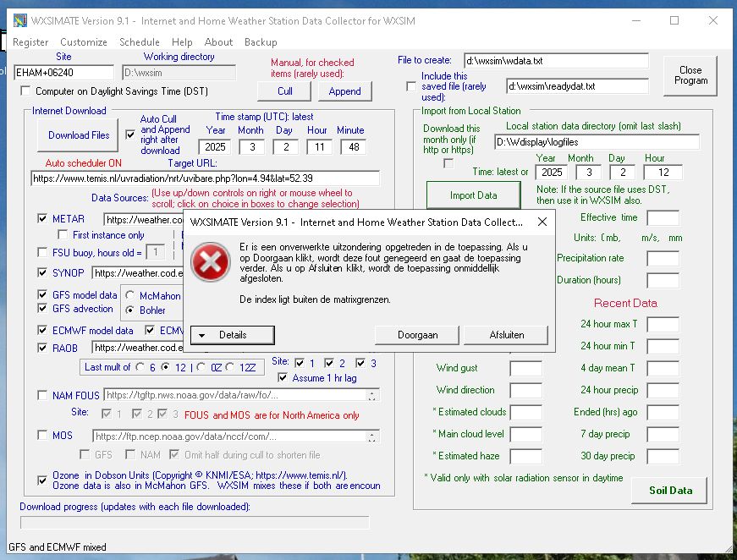This screenshot has width=737, height=560.
Task: Click the saved file readydat.txt field
Action: [577, 86]
